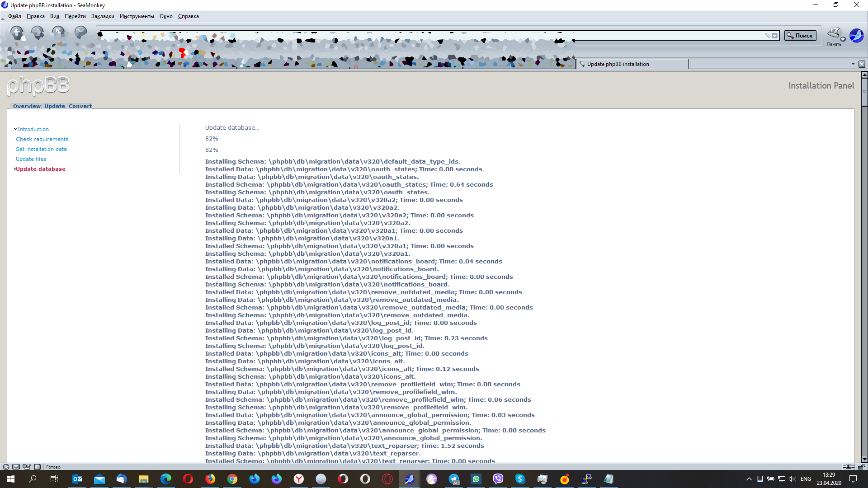Open Telegram from taskbar
Image resolution: width=868 pixels, height=488 pixels.
[454, 479]
